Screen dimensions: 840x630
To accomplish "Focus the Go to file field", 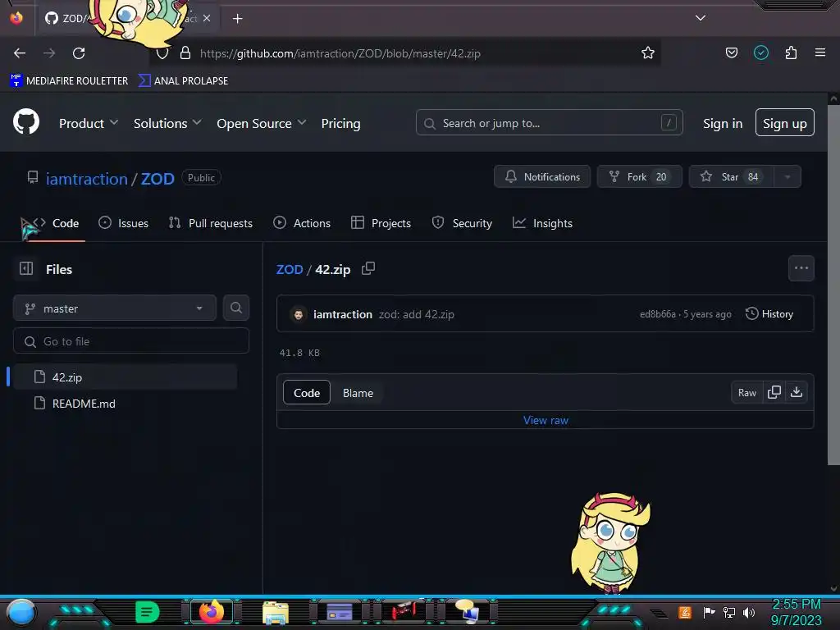I will coord(130,340).
